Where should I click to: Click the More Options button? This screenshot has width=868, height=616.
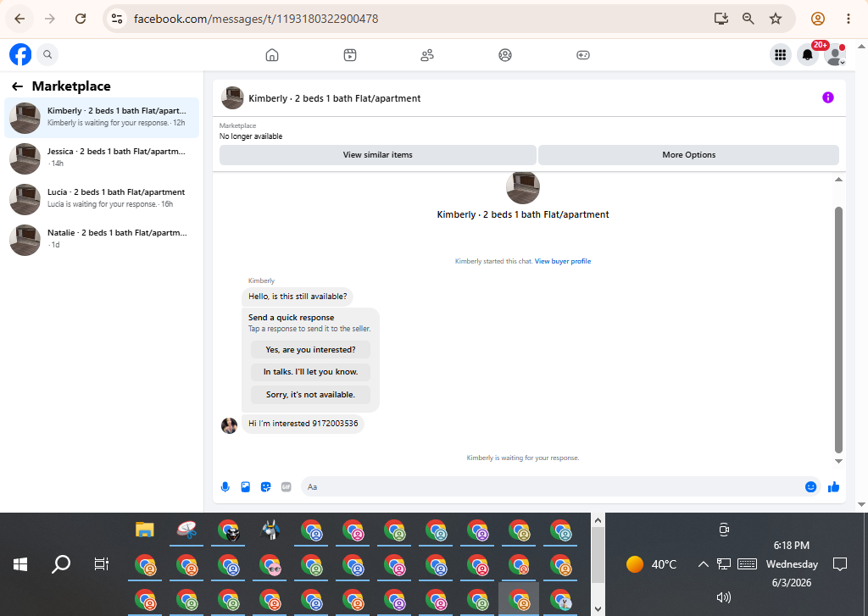688,155
